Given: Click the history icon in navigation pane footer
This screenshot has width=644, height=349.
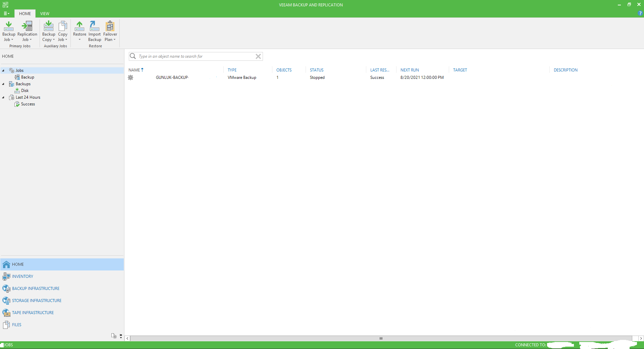Looking at the screenshot, I should click(114, 336).
